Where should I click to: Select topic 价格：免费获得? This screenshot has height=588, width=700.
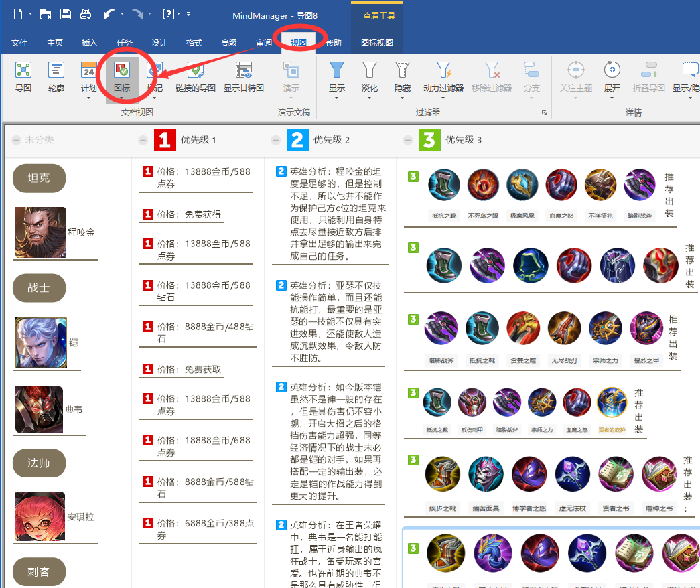[182, 215]
